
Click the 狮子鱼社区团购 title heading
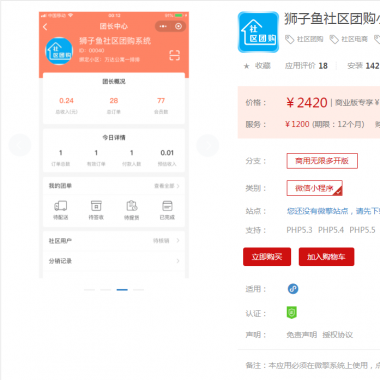pos(332,19)
